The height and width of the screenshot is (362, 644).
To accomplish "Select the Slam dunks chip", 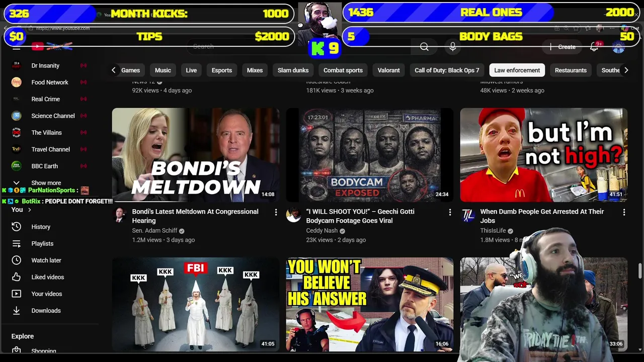I will [293, 70].
